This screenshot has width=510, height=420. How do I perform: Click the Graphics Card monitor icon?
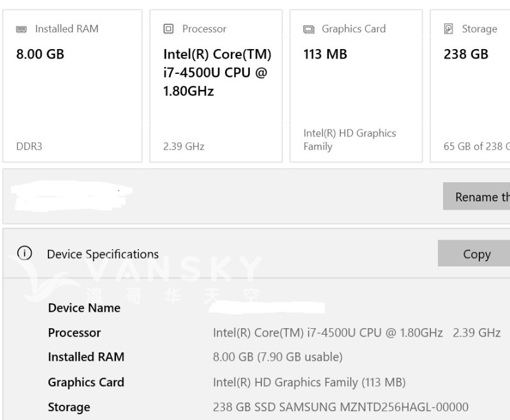[x=309, y=29]
